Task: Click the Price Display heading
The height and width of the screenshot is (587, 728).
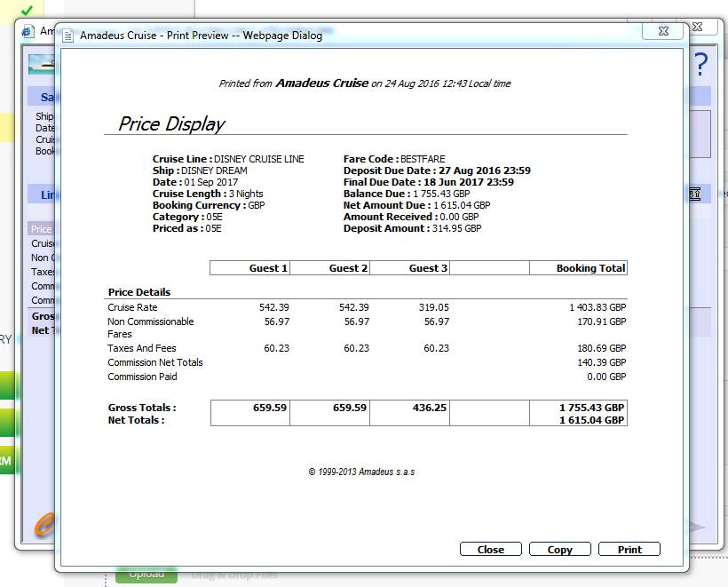Action: pyautogui.click(x=171, y=124)
